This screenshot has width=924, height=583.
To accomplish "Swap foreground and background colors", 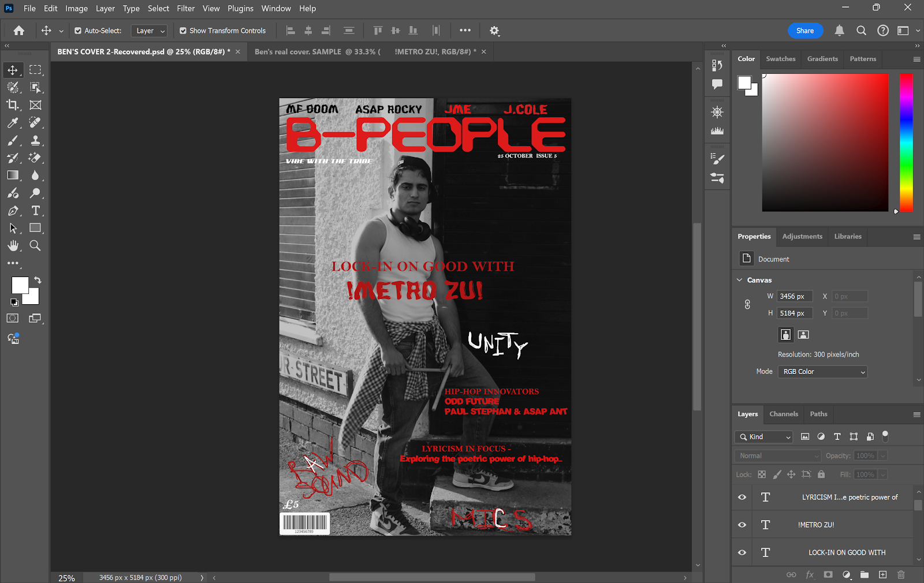I will [x=38, y=280].
